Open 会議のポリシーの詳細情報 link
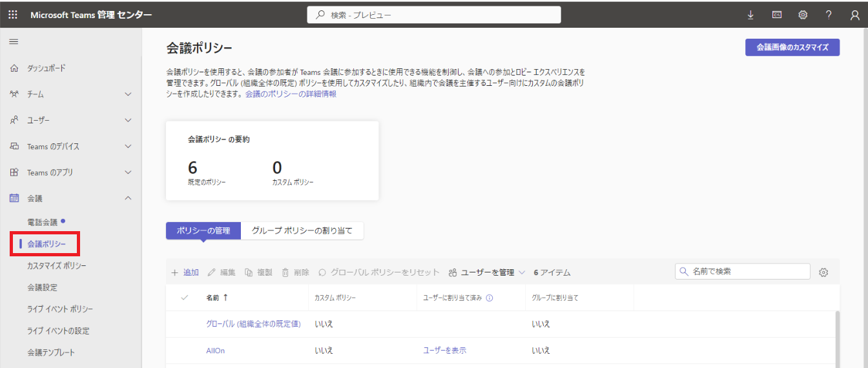 [291, 94]
